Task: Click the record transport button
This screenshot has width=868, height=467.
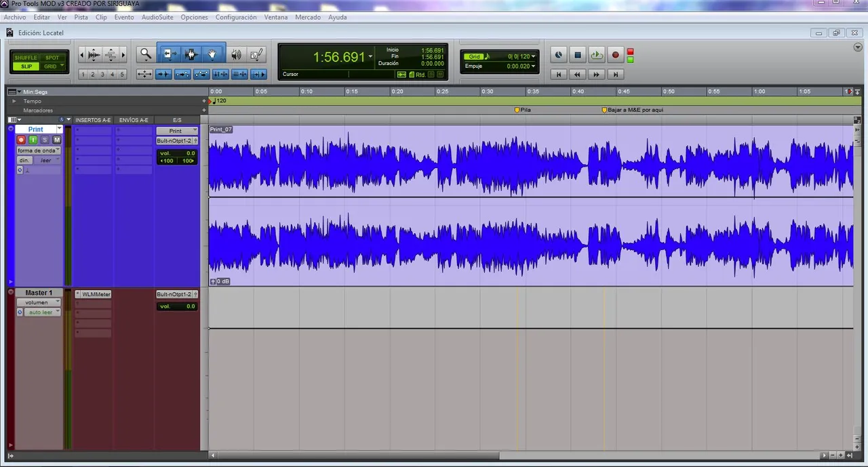Action: pos(616,55)
